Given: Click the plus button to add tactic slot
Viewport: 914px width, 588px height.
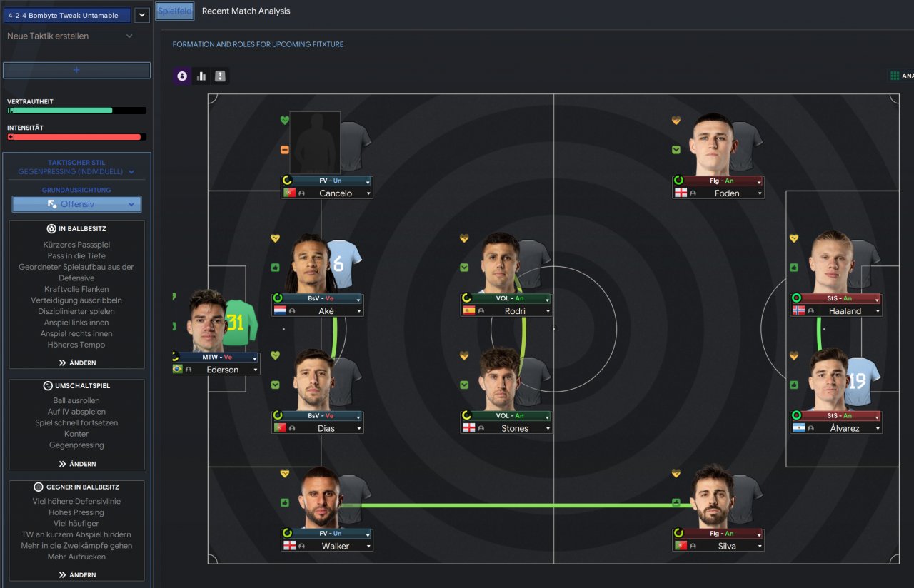Looking at the screenshot, I should (x=76, y=70).
